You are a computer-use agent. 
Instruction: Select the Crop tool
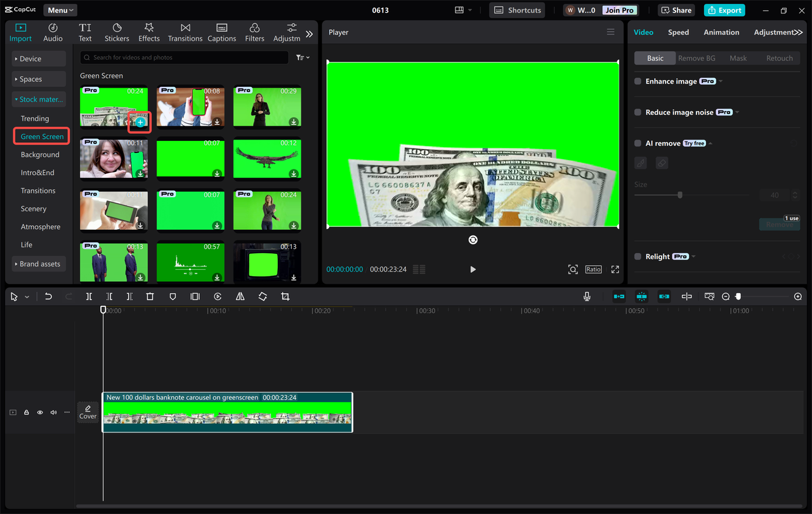coord(285,296)
